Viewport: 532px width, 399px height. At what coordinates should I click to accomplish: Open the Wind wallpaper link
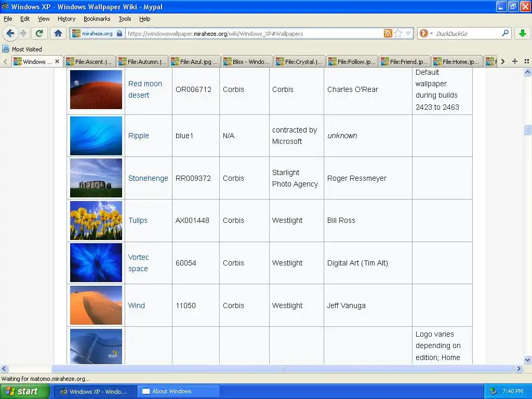(x=137, y=305)
